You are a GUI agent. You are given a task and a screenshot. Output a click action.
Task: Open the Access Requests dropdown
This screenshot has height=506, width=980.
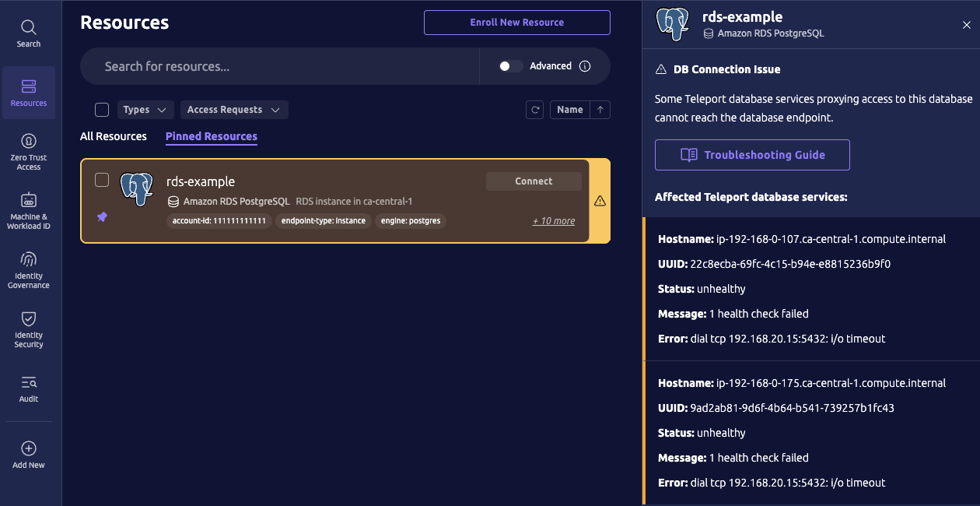coord(234,110)
